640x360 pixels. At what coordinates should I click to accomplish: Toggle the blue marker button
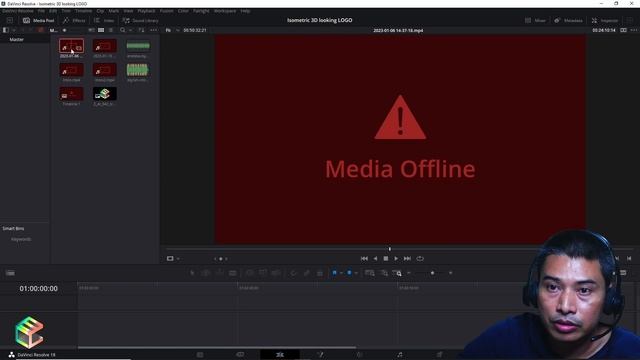pos(349,273)
